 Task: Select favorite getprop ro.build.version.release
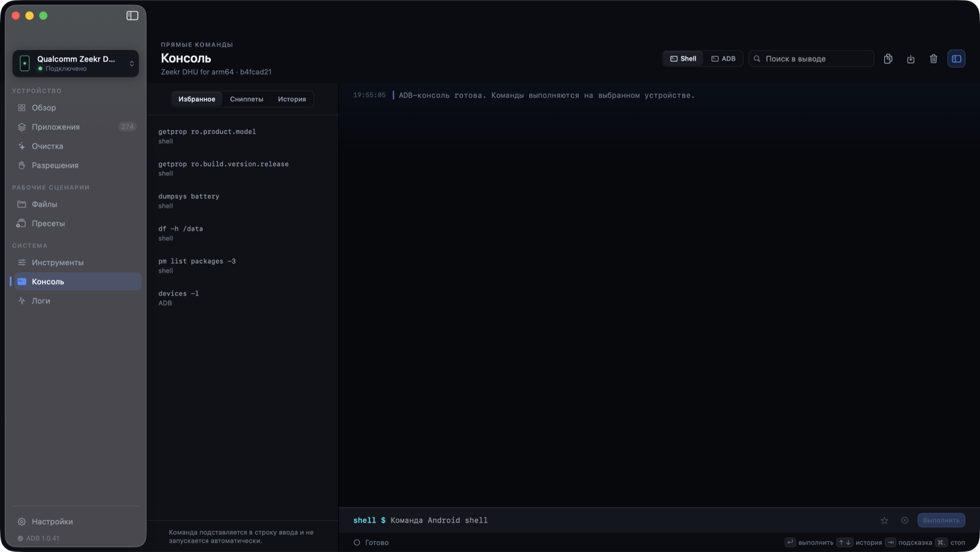(x=243, y=168)
